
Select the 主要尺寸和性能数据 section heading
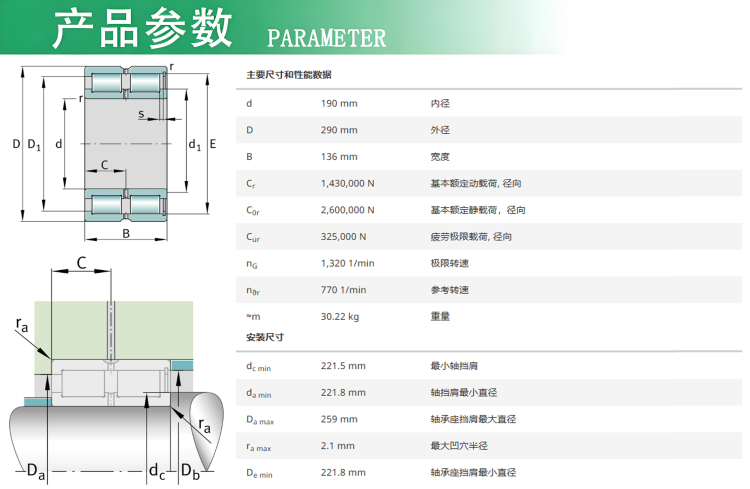pyautogui.click(x=289, y=75)
